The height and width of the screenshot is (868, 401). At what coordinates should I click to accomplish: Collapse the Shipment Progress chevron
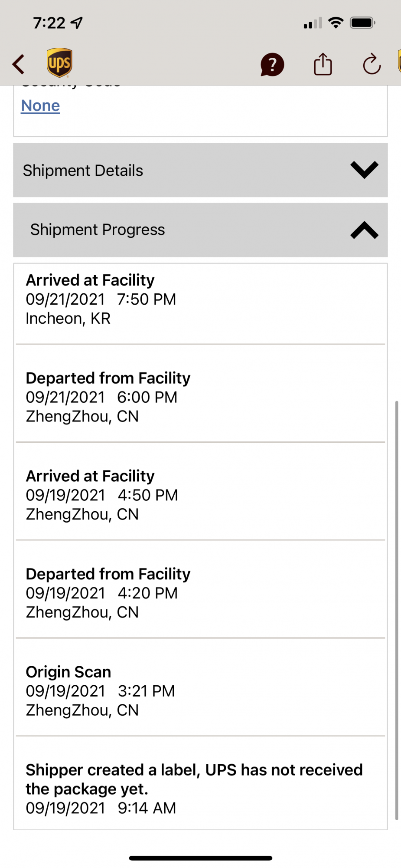pos(364,230)
